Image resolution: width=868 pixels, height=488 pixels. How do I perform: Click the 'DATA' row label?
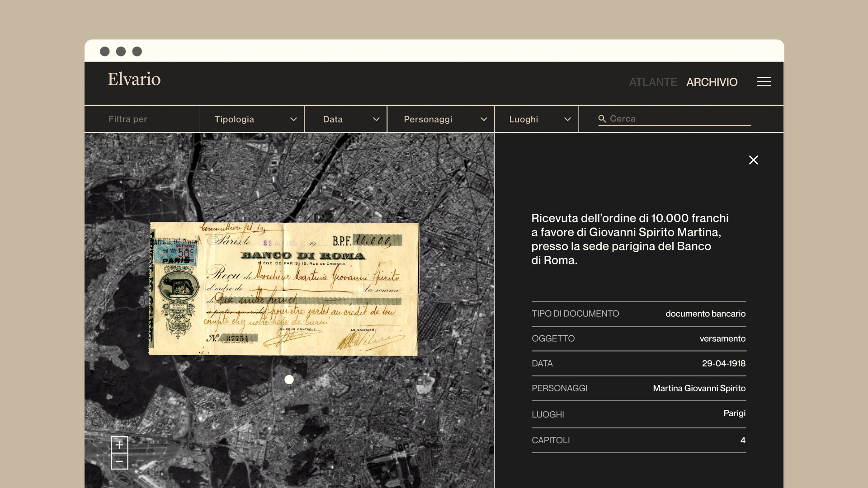542,363
